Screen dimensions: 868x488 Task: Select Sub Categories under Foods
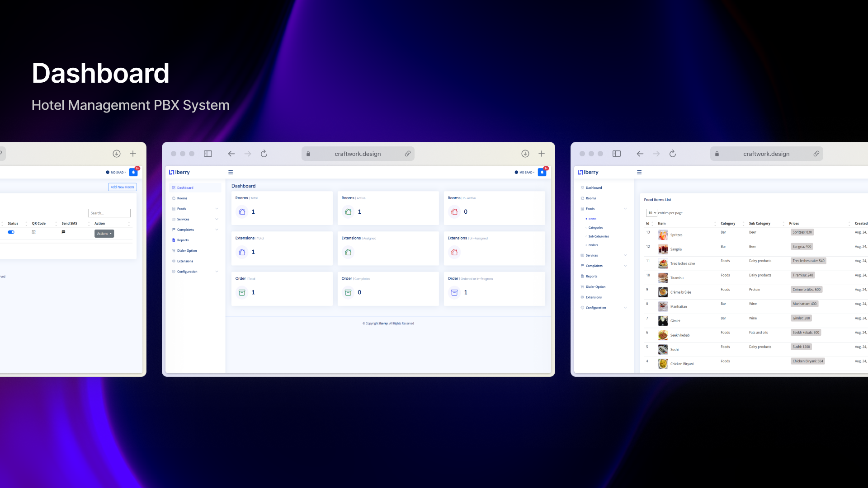coord(598,236)
